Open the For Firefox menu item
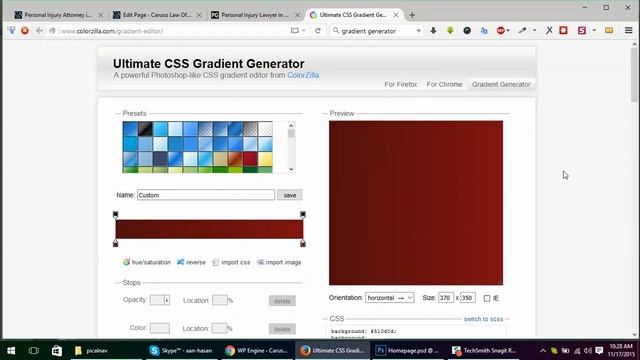This screenshot has width=640, height=360. tap(401, 84)
